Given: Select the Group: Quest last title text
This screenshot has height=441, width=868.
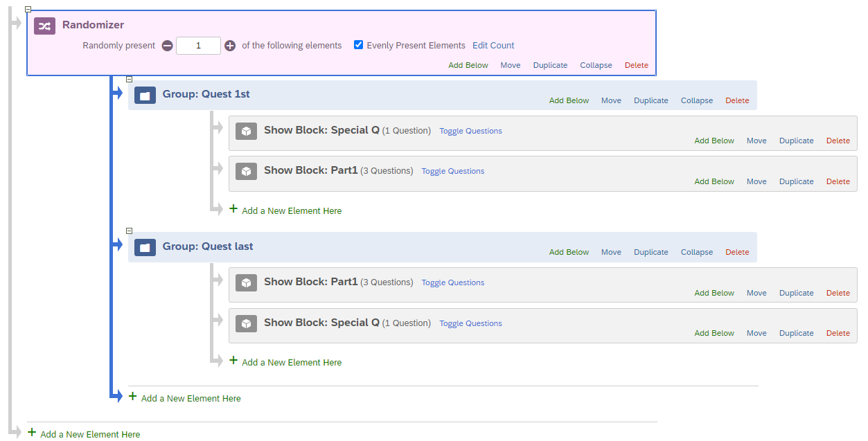Looking at the screenshot, I should [x=208, y=246].
